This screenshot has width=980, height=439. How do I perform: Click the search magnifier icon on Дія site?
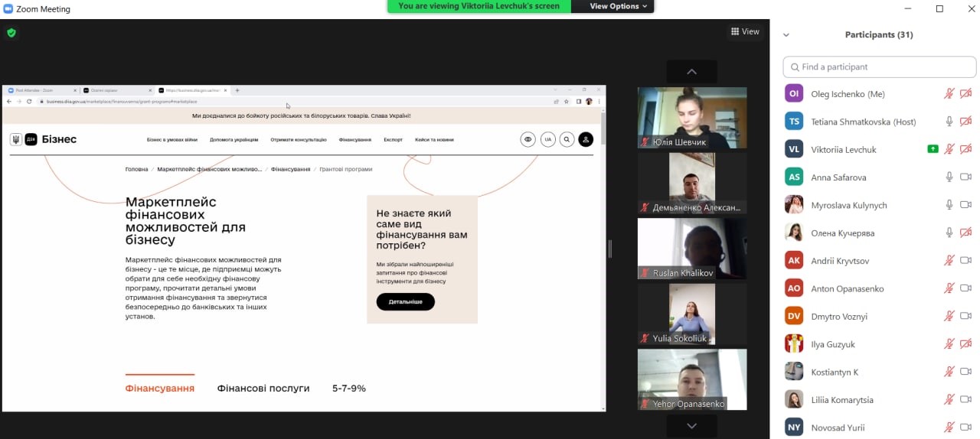coord(567,139)
